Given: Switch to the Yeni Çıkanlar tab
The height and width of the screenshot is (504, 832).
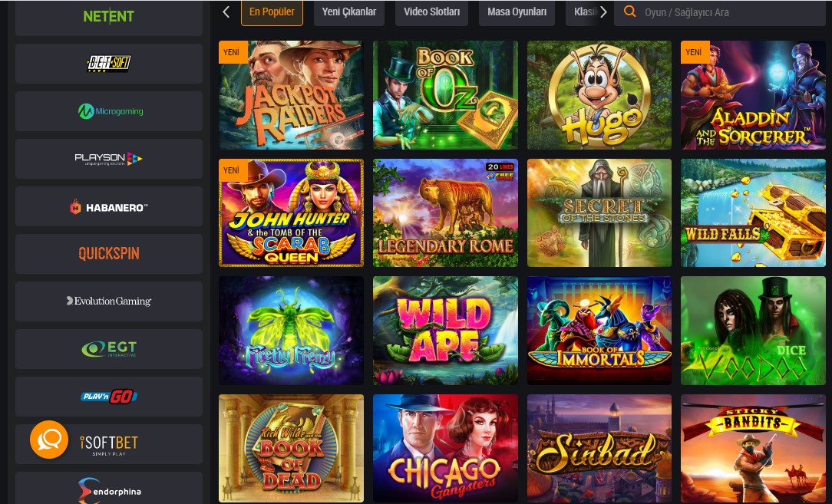Looking at the screenshot, I should coord(348,12).
